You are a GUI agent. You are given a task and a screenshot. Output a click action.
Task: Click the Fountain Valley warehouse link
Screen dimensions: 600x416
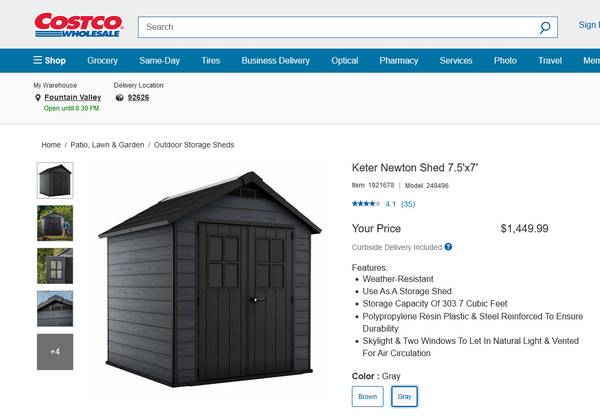click(73, 97)
